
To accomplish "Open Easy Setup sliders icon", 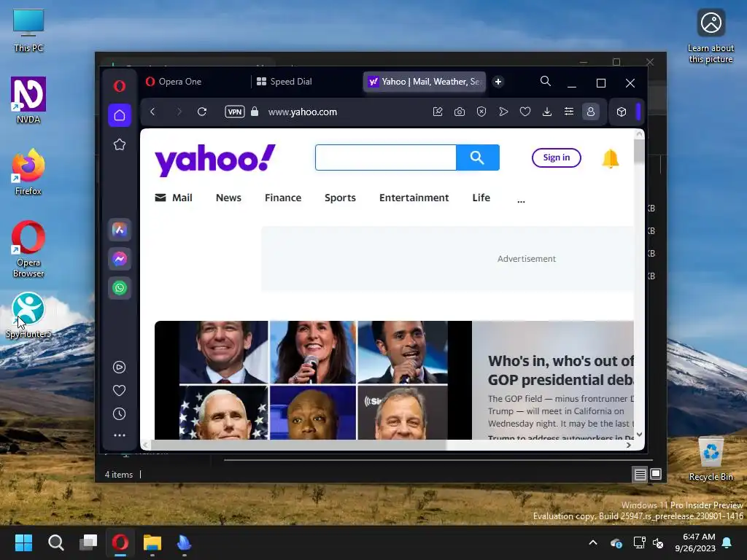I will click(569, 112).
